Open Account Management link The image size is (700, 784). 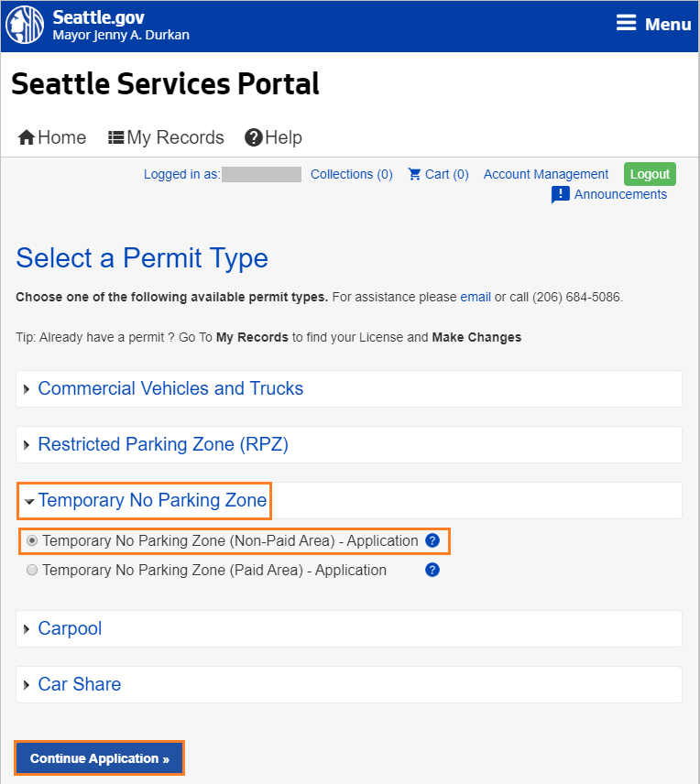[x=546, y=174]
